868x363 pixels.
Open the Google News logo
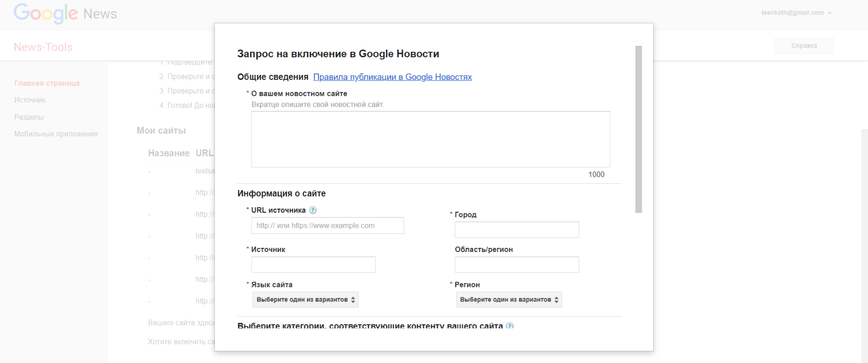65,13
